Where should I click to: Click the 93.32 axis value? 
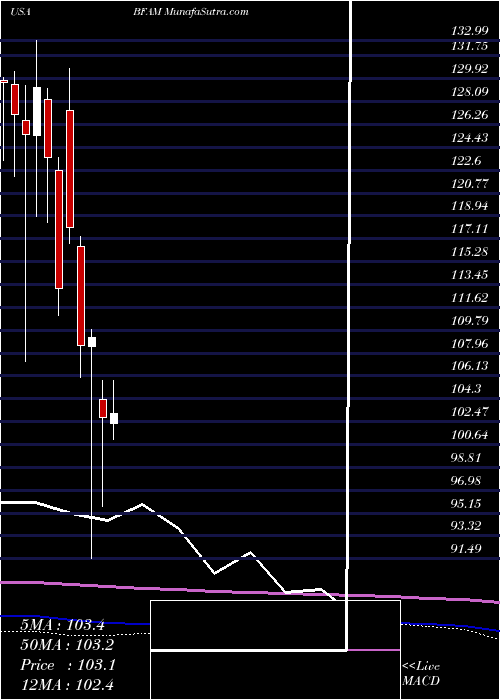pos(468,525)
